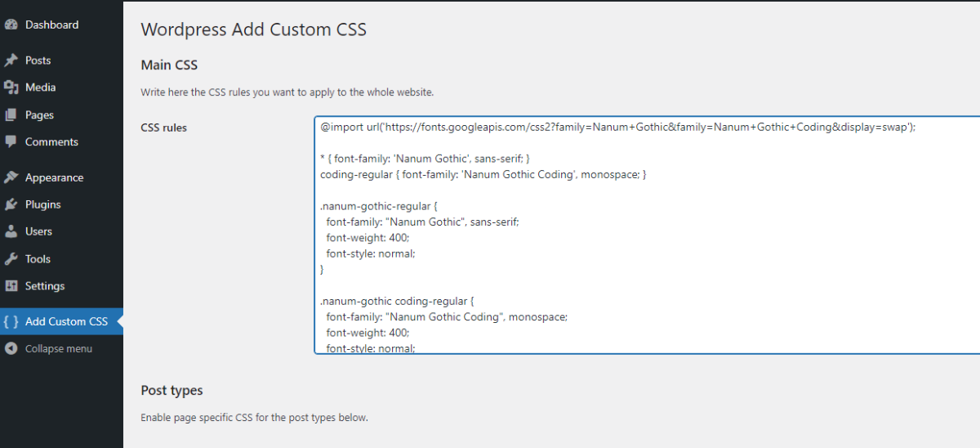
Task: Click the Posts pushpin icon
Action: [11, 60]
